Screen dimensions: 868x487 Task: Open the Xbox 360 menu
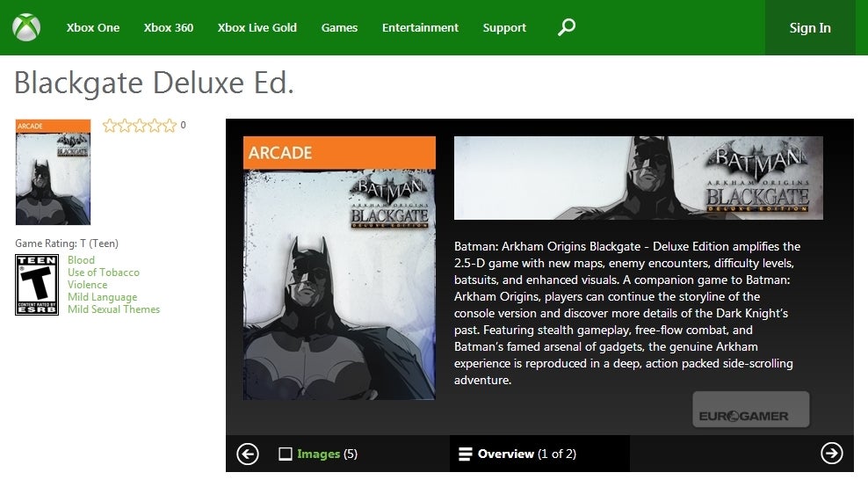[169, 27]
